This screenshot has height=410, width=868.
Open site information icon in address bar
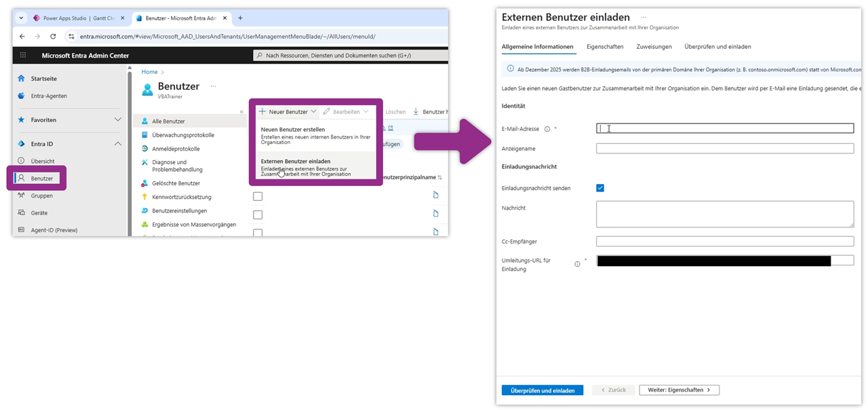(72, 36)
